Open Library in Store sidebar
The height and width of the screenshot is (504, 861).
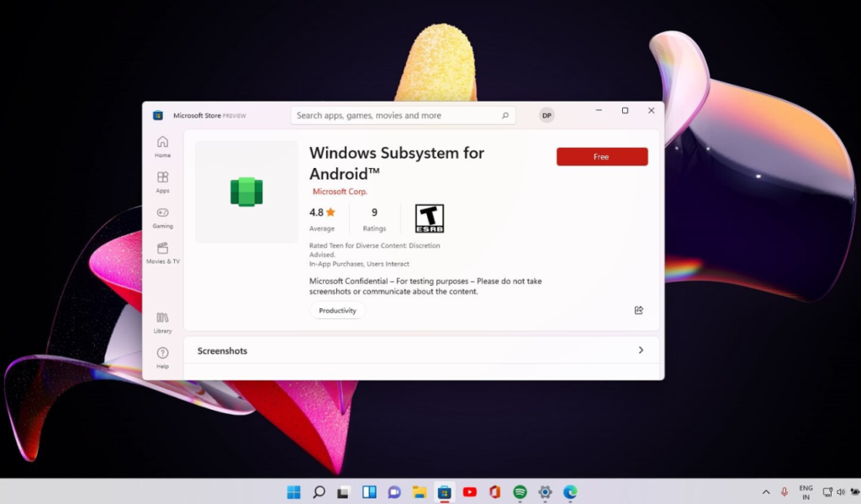point(162,323)
